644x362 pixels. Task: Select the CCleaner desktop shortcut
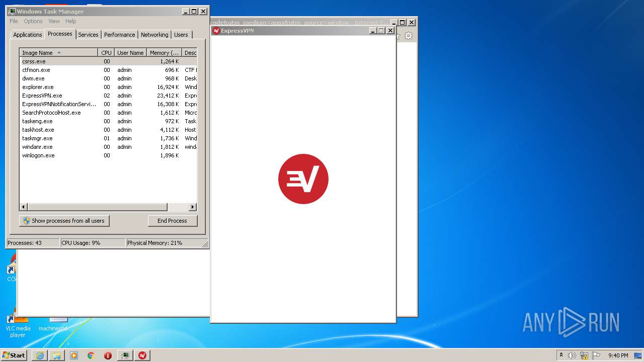pyautogui.click(x=12, y=267)
